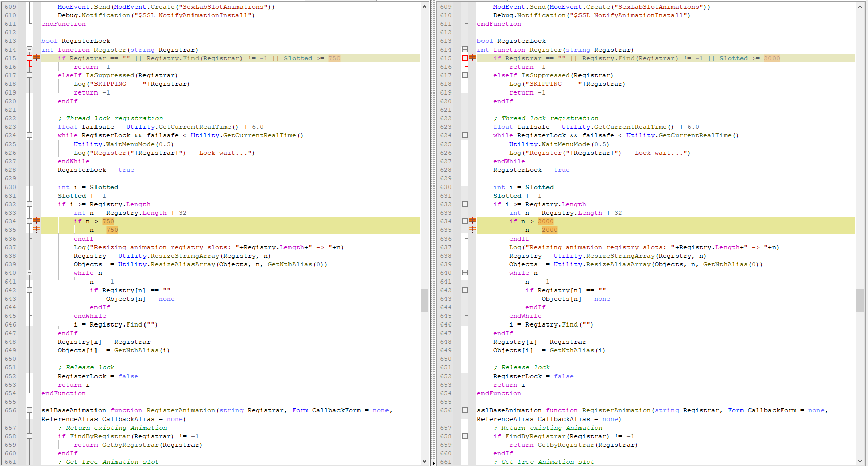Click 'int i = Slotted' in the left pane

pos(88,187)
